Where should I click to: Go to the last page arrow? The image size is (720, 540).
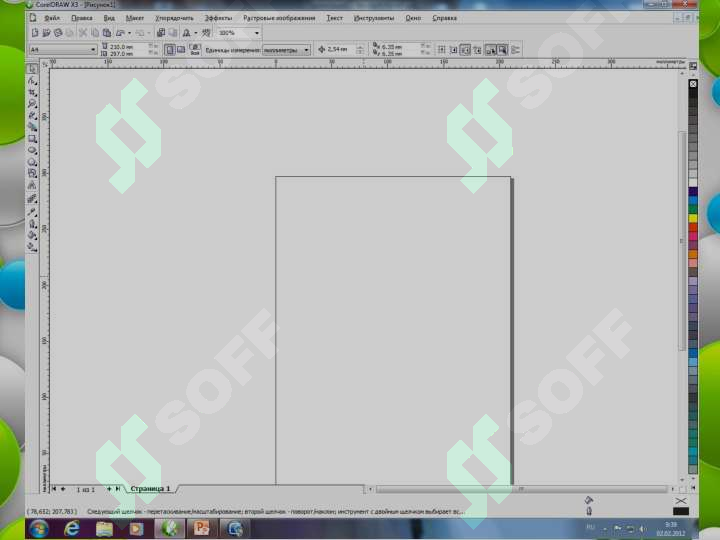[118, 489]
